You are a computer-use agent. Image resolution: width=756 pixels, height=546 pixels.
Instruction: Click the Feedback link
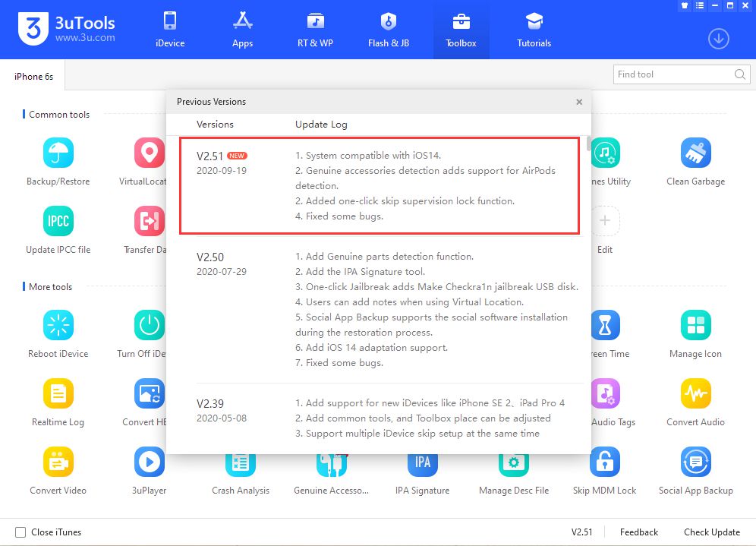[639, 532]
